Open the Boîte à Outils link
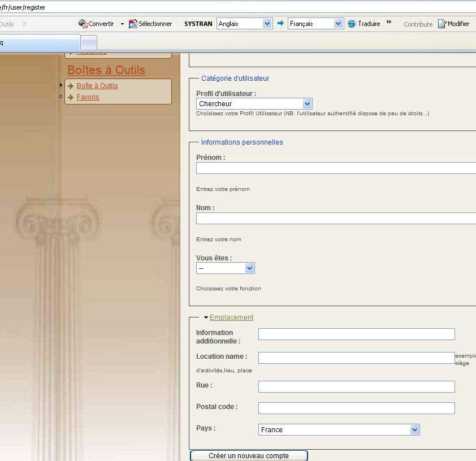Image resolution: width=476 pixels, height=461 pixels. tap(97, 86)
